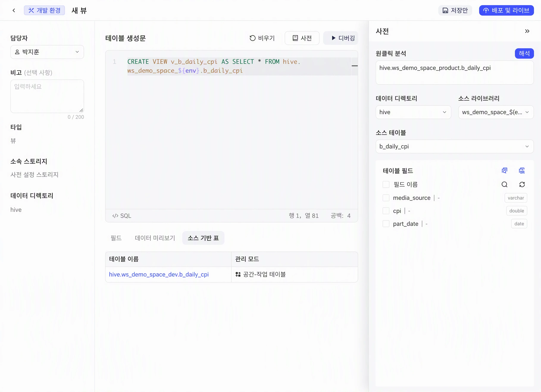
Task: Run the 디버깅 debug button
Action: [341, 38]
